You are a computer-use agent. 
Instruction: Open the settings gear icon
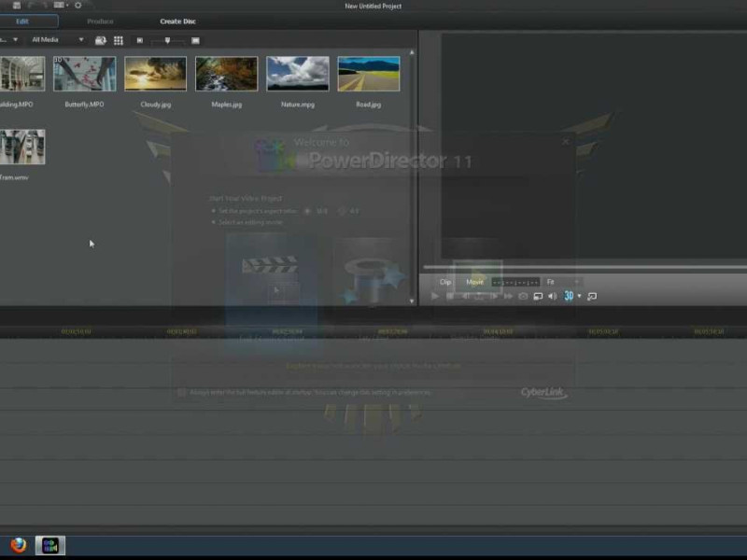(x=78, y=6)
